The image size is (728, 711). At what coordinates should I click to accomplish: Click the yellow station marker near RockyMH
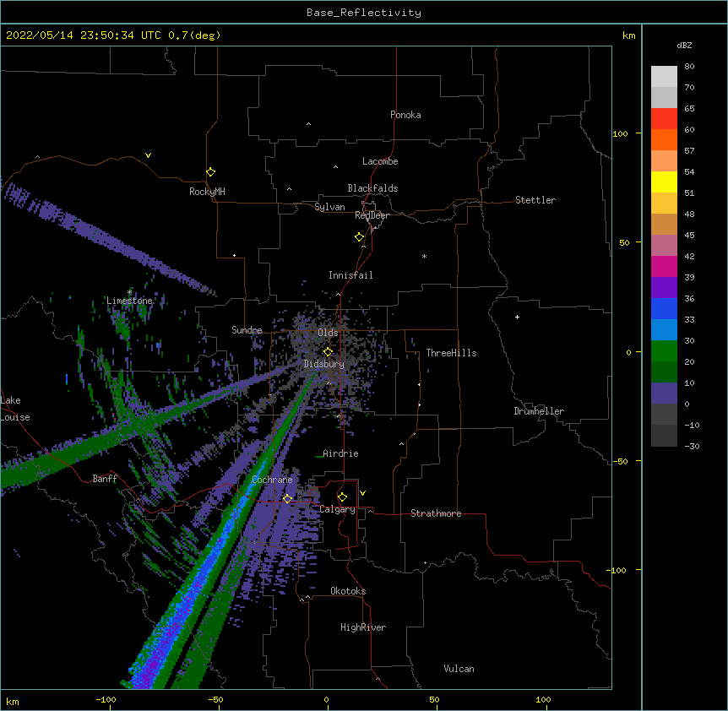(x=210, y=172)
